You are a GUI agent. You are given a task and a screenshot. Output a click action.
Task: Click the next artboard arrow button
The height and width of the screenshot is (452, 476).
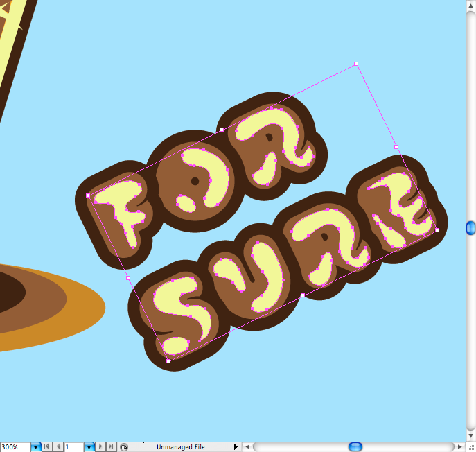(x=100, y=447)
